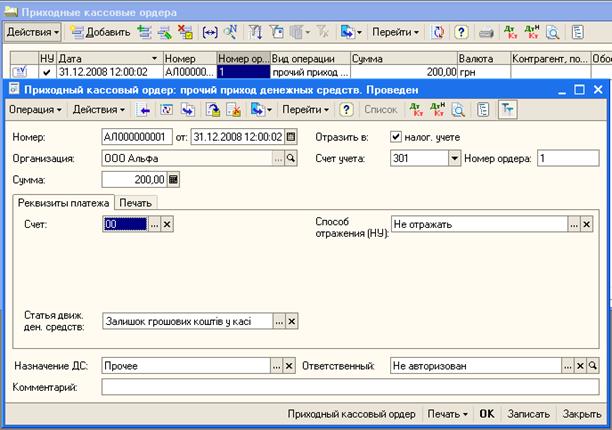The image size is (612, 430).
Task: Expand the Счет учета 301 dropdown
Action: pyautogui.click(x=454, y=158)
